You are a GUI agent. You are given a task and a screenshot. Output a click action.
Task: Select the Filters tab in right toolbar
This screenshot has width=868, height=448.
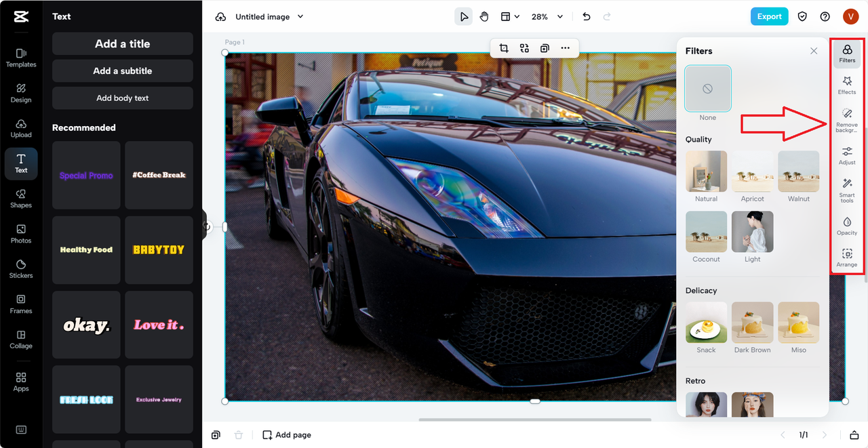[x=847, y=54]
